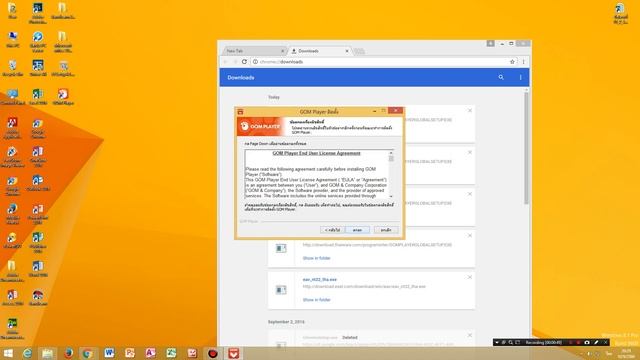Click the camera snapshot icon on recording bar
640x360 pixels.
click(587, 342)
